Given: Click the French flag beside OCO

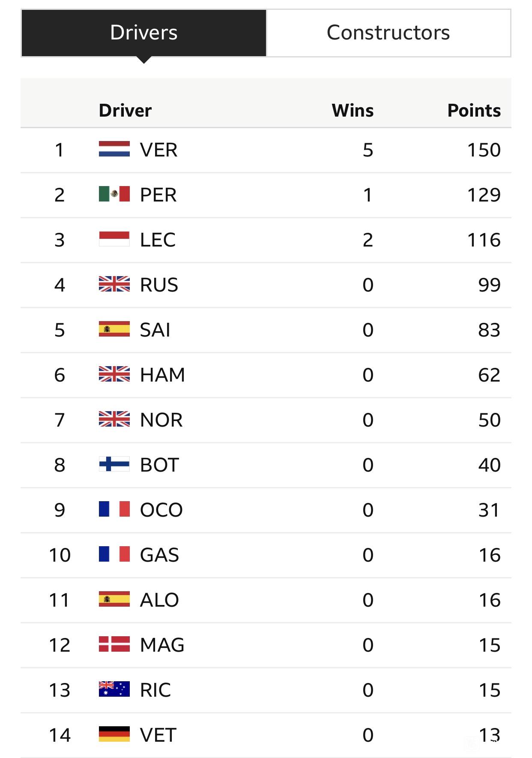Looking at the screenshot, I should (114, 509).
